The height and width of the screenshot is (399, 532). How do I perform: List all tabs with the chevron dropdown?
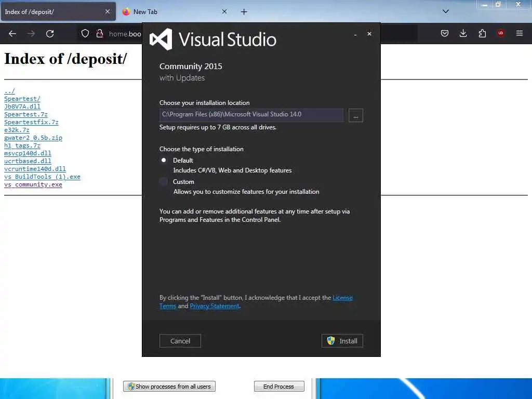446,11
